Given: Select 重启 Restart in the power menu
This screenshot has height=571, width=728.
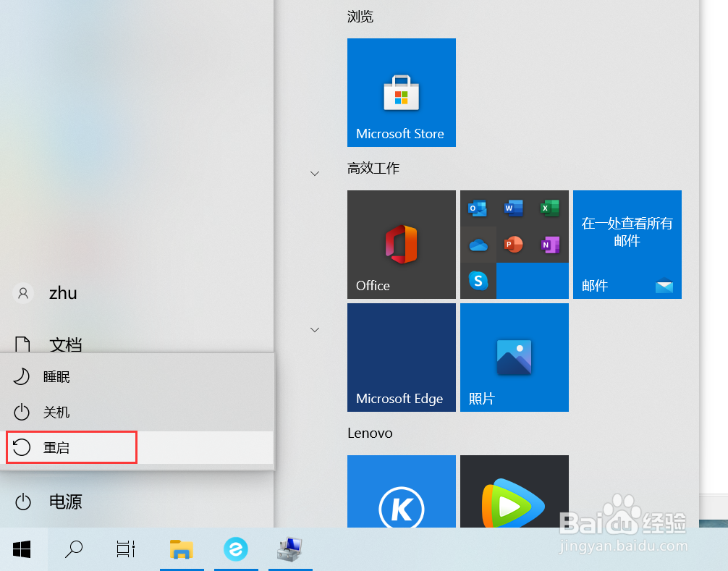Looking at the screenshot, I should 137,447.
